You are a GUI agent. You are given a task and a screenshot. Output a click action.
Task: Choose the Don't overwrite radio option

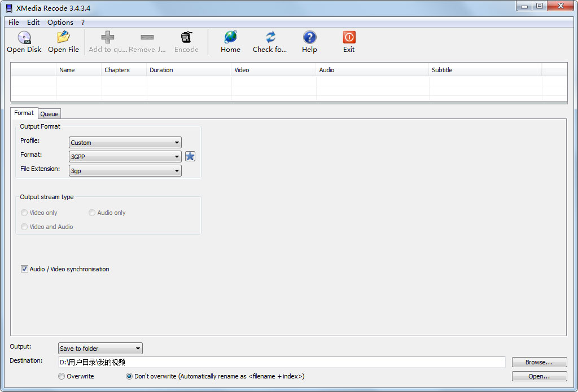click(x=129, y=376)
